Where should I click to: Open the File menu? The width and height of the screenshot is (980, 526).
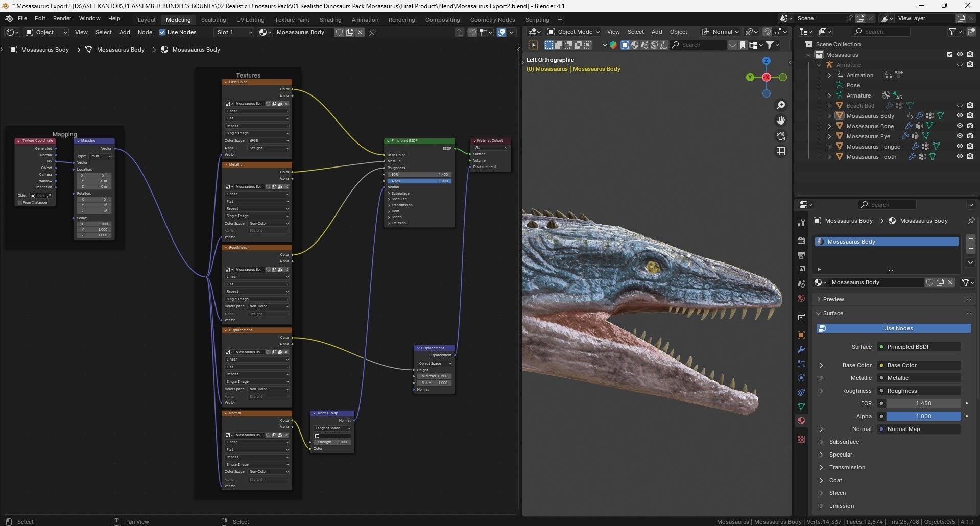(x=22, y=18)
